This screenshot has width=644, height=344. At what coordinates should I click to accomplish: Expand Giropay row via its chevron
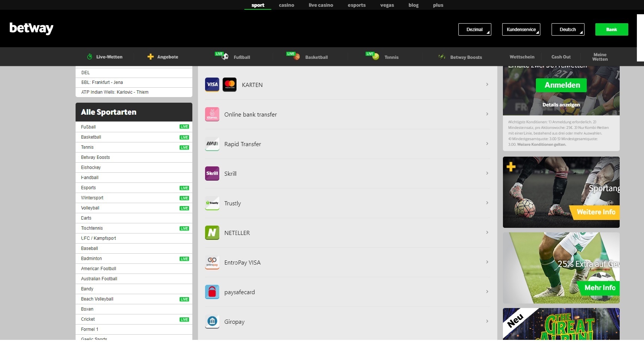[x=487, y=321]
